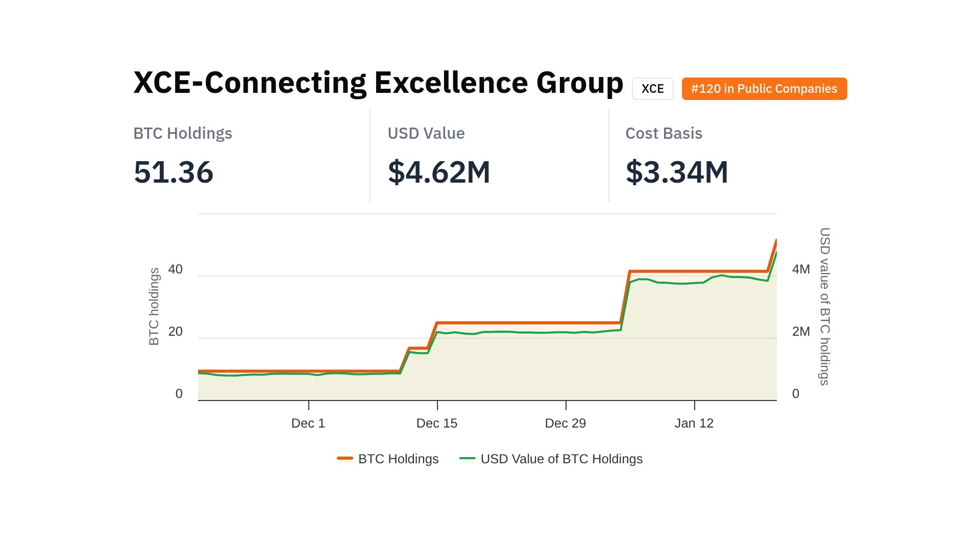
Task: Click the Cost Basis label
Action: (x=664, y=133)
